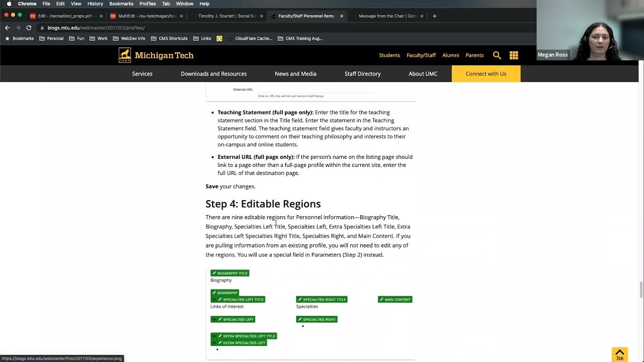Open the Services navigation menu
The height and width of the screenshot is (362, 644).
(142, 74)
